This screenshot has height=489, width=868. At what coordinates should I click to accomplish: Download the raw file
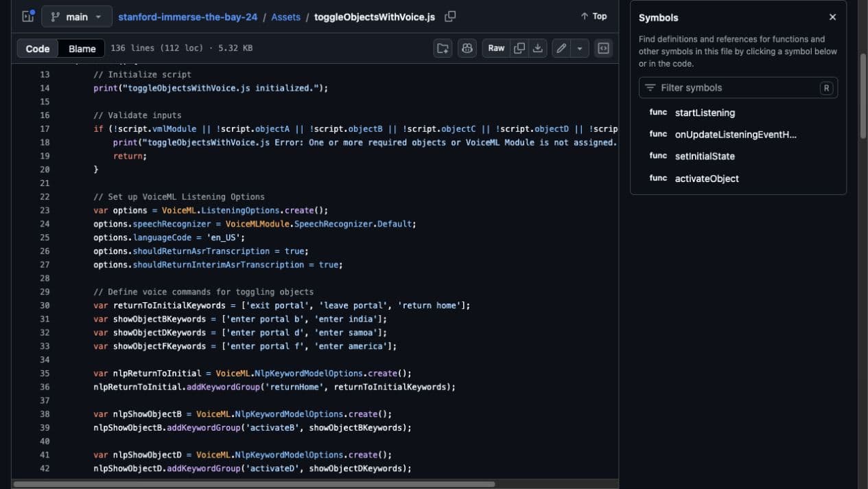(x=537, y=48)
